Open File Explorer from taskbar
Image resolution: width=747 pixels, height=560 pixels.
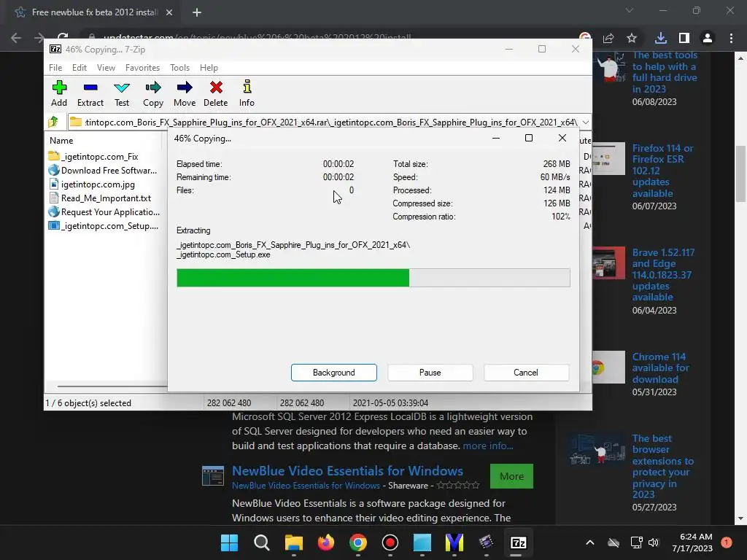293,542
